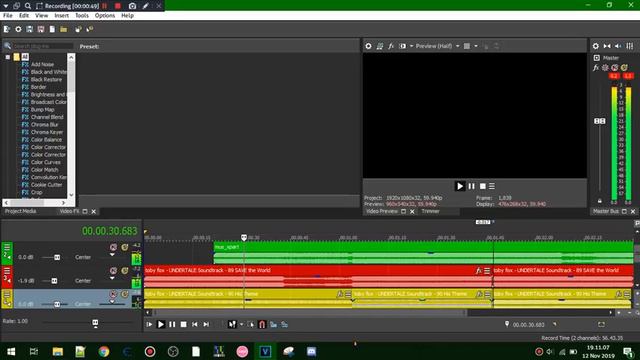Click the Dim Output speaker icon
Viewport: 640px width, 360px height.
[x=618, y=46]
